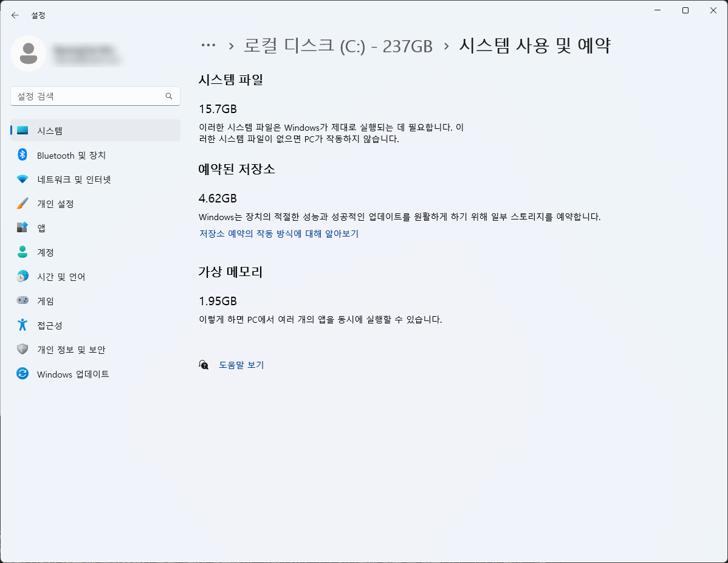Click the paintbrush 개인 설정 icon
Viewport: 728px width, 563px height.
click(22, 204)
